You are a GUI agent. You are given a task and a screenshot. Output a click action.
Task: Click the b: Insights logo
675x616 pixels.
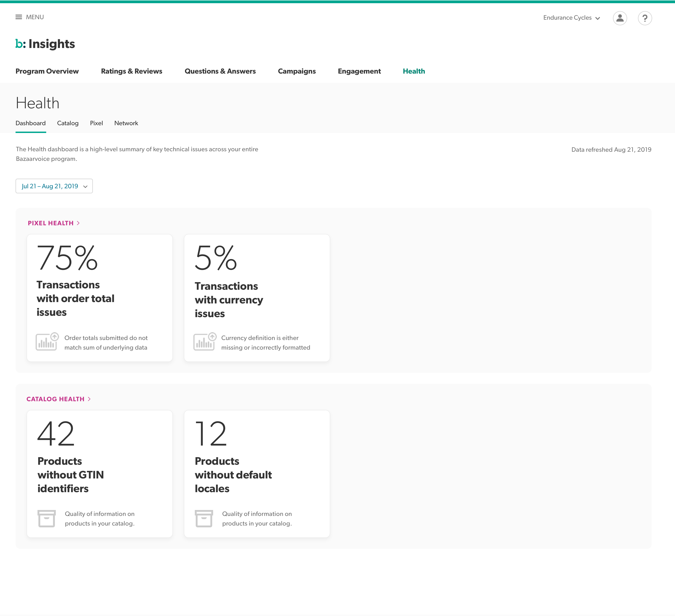[x=45, y=44]
